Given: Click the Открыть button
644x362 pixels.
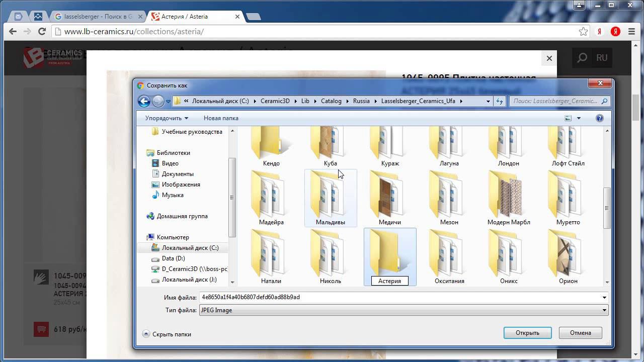Looking at the screenshot, I should point(527,333).
